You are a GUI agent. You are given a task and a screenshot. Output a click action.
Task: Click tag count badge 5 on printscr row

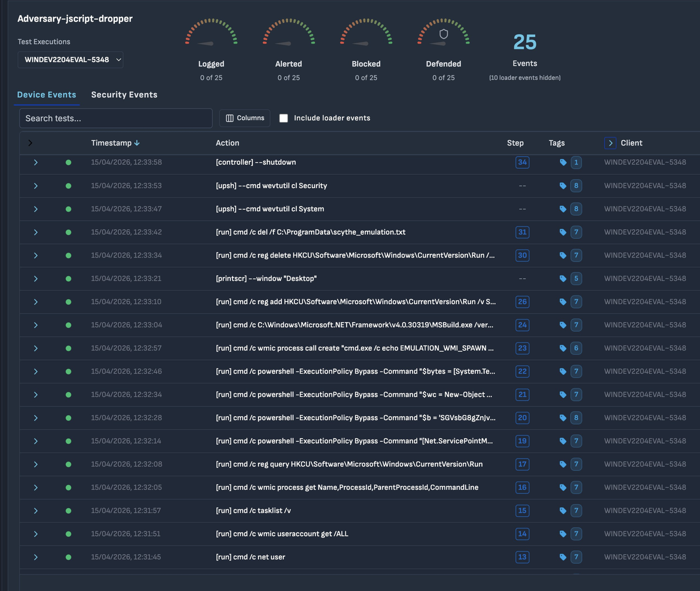point(576,278)
